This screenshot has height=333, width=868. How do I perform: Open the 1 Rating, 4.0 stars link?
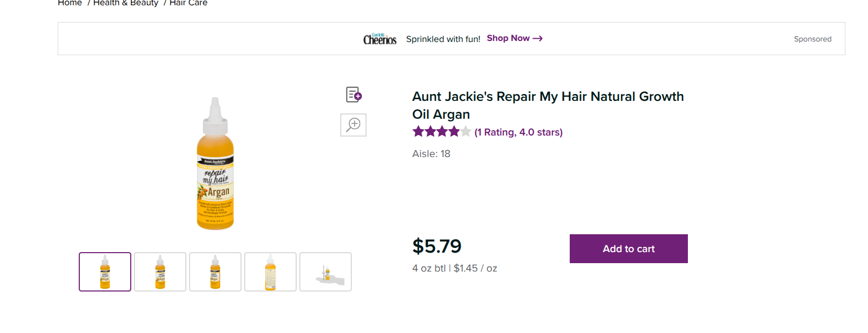pyautogui.click(x=518, y=132)
